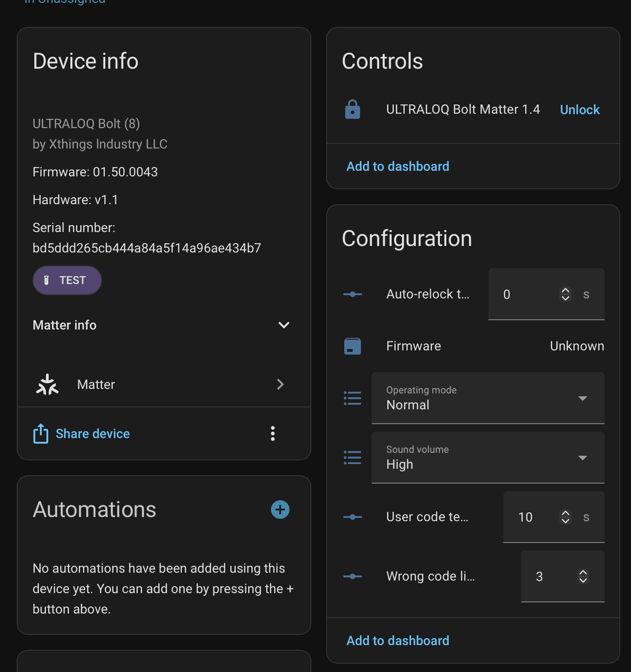Click Add to dashboard under Controls

398,166
